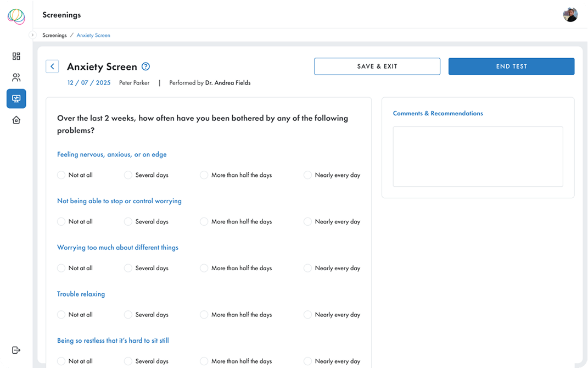Open the help question mark icon
Viewport: 588px width, 368px height.
pyautogui.click(x=146, y=66)
